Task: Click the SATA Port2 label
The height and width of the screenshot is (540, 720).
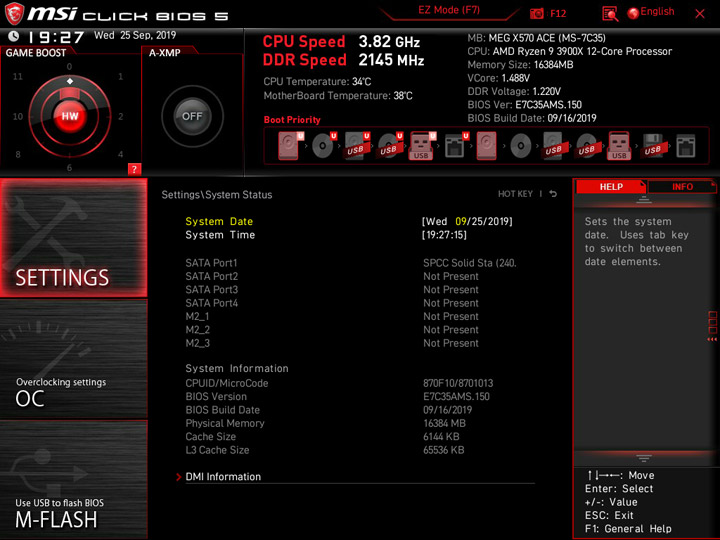Action: coord(212,276)
